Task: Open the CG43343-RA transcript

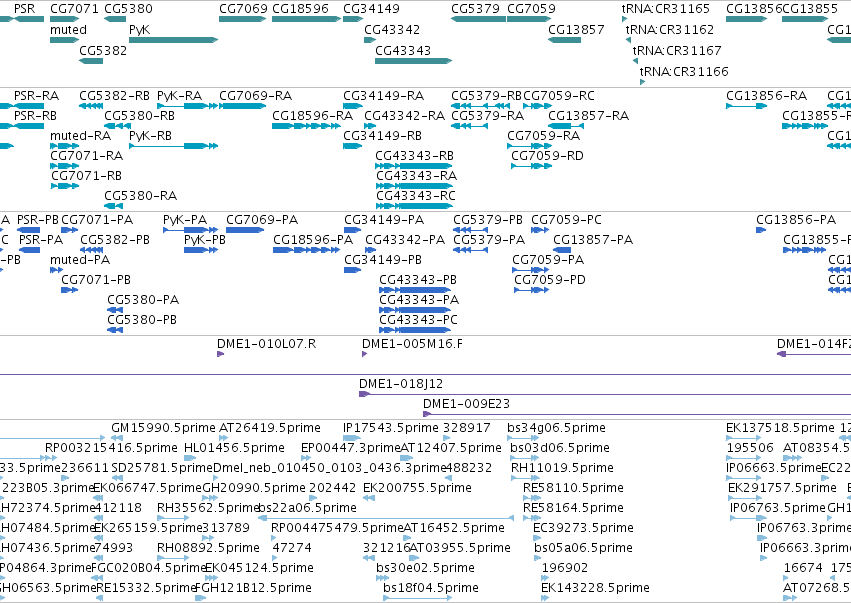Action: click(415, 186)
